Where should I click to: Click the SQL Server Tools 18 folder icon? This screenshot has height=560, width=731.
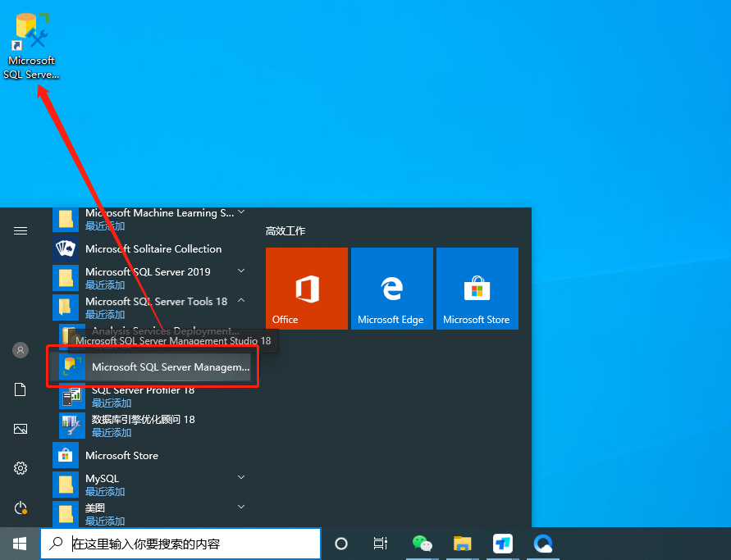pos(66,307)
